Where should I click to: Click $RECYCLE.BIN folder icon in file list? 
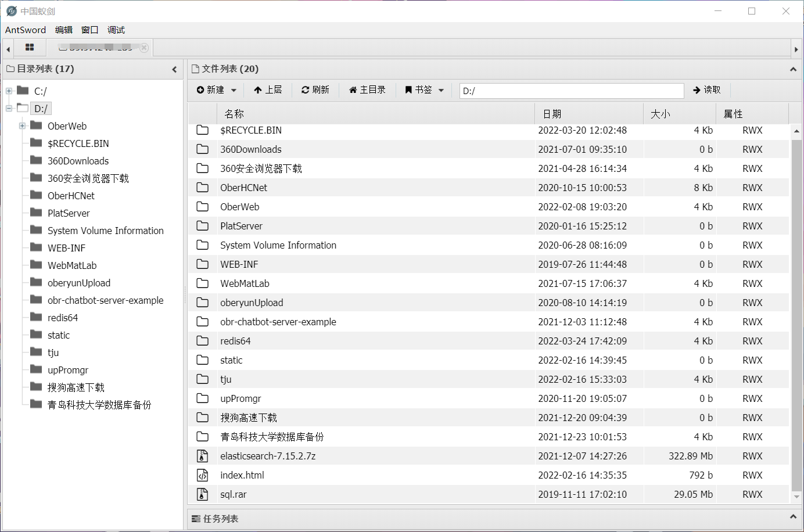click(202, 130)
